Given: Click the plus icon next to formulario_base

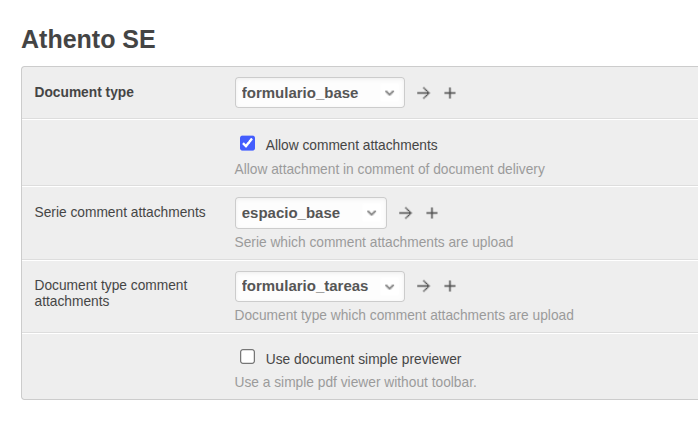Looking at the screenshot, I should [x=450, y=93].
